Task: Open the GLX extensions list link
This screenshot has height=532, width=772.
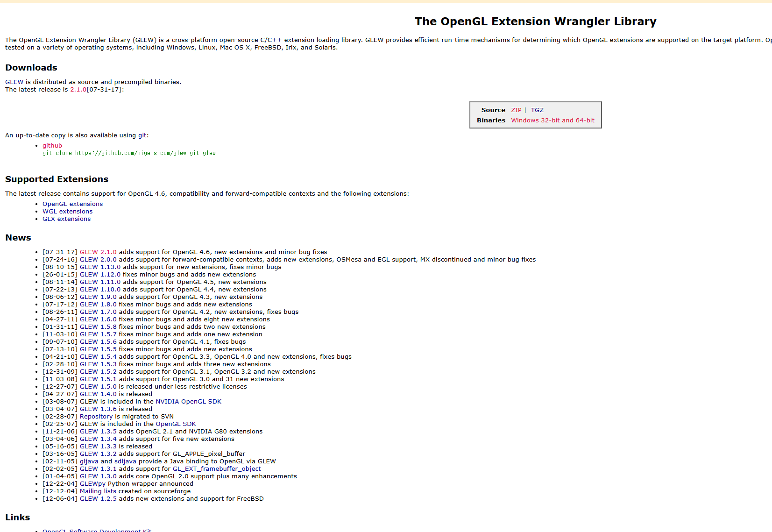Action: point(66,219)
